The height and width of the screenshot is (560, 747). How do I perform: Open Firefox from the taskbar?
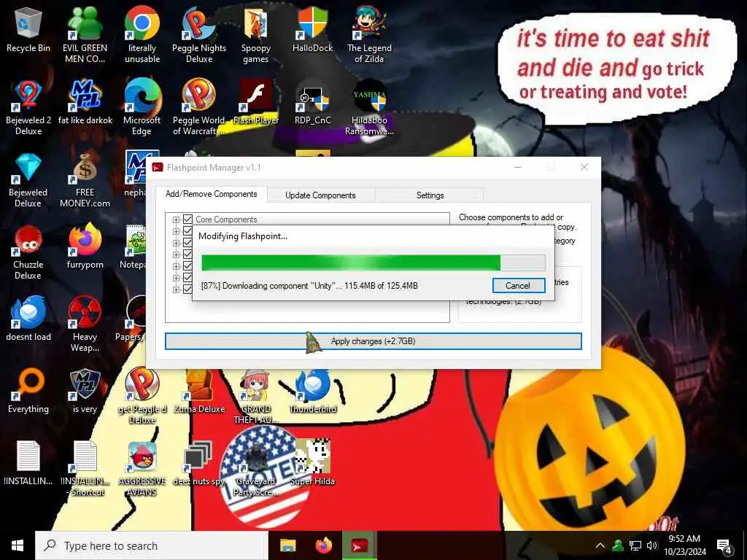coord(324,545)
